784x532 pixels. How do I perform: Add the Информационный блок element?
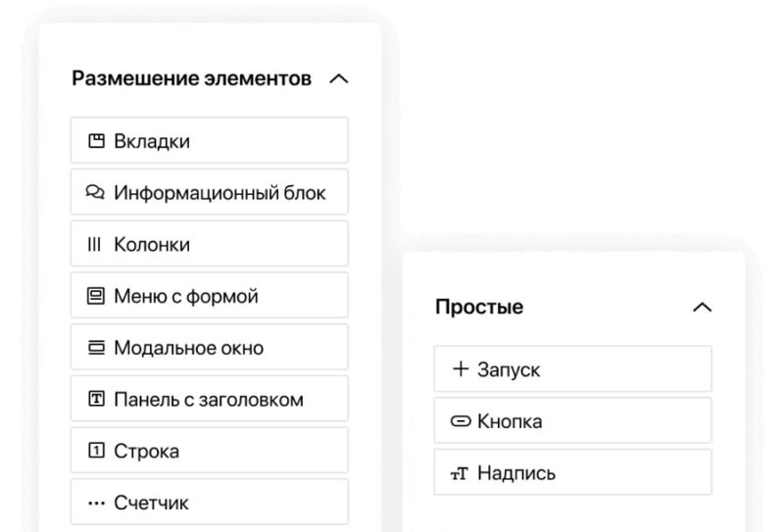(210, 193)
